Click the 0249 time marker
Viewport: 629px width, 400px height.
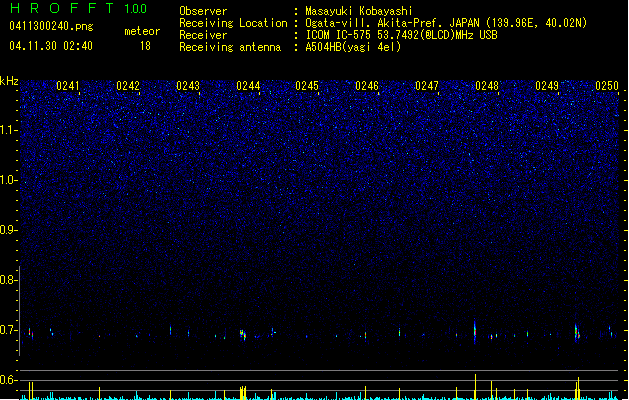click(x=547, y=86)
